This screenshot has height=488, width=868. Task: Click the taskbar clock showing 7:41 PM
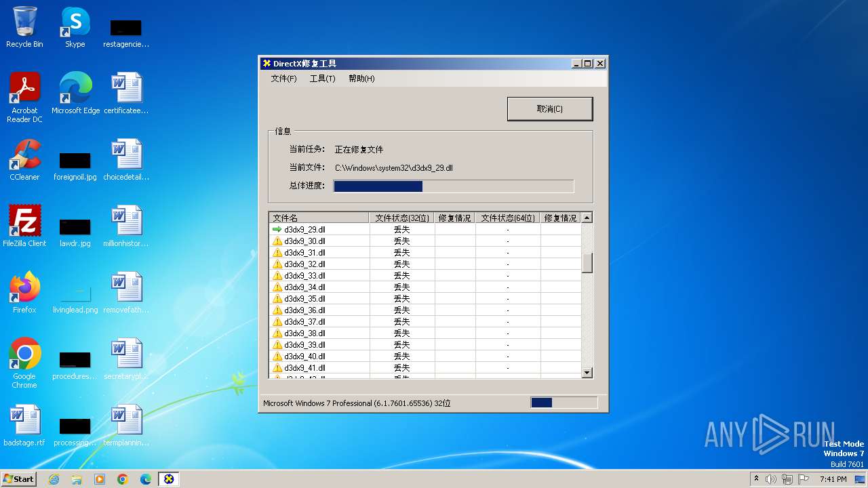coord(833,479)
